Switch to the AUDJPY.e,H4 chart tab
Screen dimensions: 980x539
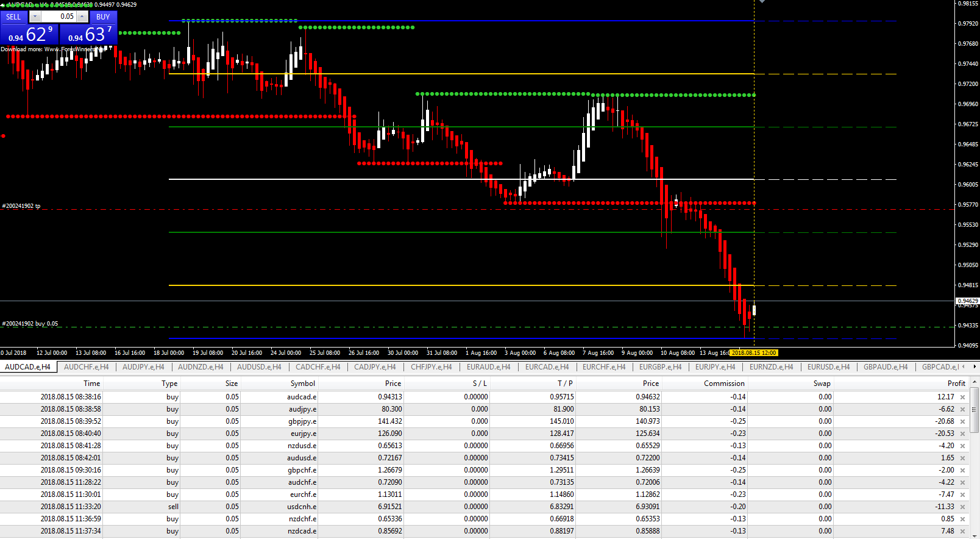[143, 367]
